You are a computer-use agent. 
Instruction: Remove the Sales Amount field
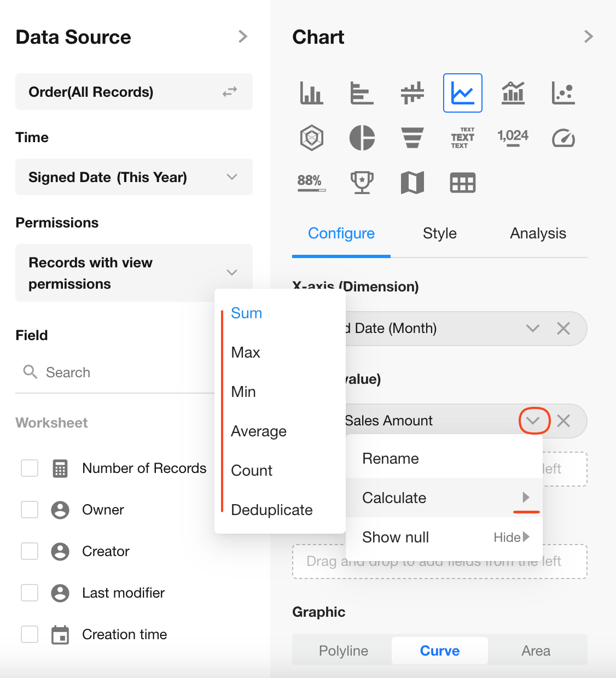563,420
